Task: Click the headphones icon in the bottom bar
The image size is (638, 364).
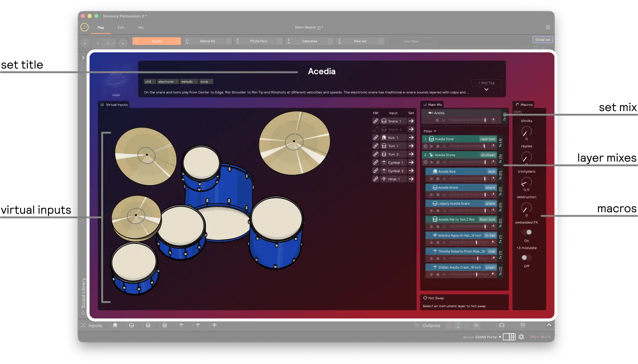Action: [x=502, y=325]
